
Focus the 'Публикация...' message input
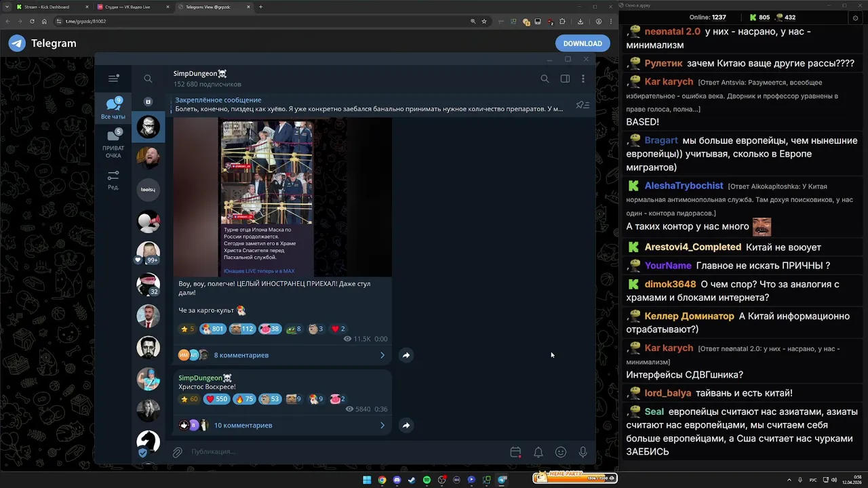(346, 452)
